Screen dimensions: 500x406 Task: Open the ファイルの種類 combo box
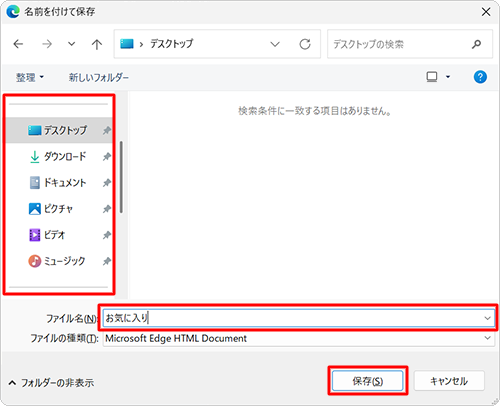(299, 338)
